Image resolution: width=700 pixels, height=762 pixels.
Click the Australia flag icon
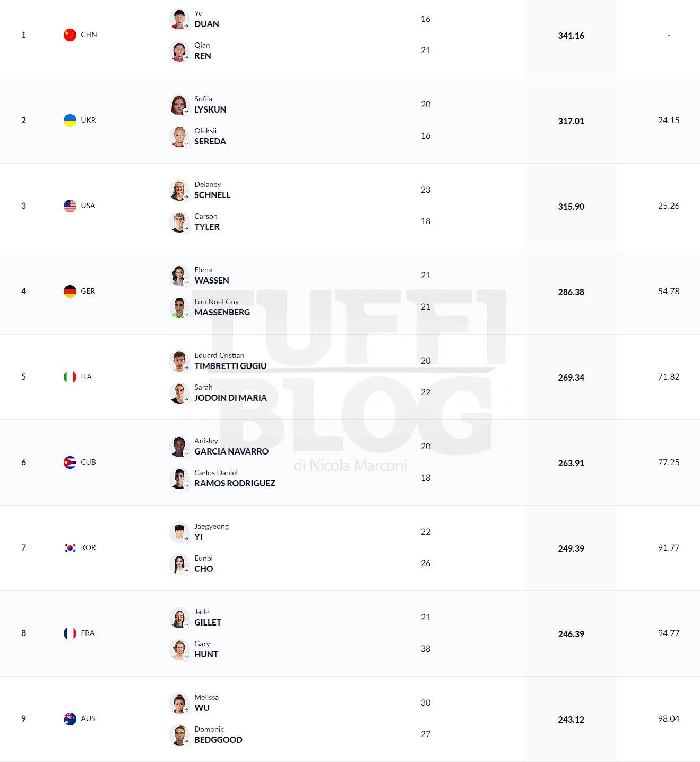click(x=70, y=719)
